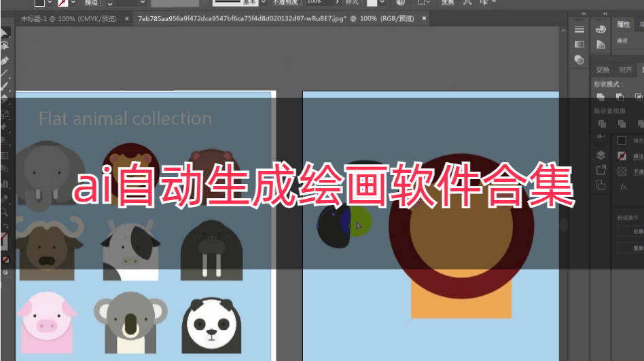Apply Unite shape mode

[601, 97]
